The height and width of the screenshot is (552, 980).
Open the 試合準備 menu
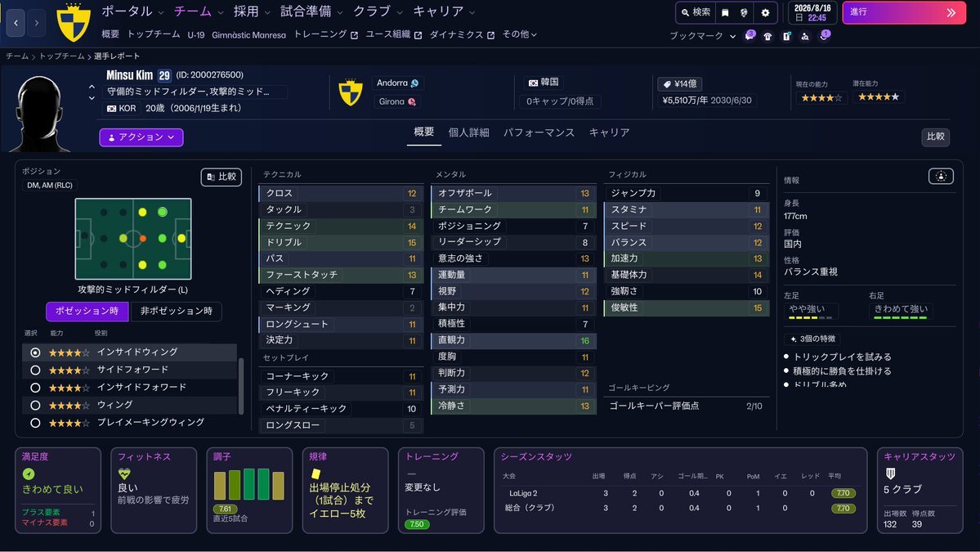(311, 12)
